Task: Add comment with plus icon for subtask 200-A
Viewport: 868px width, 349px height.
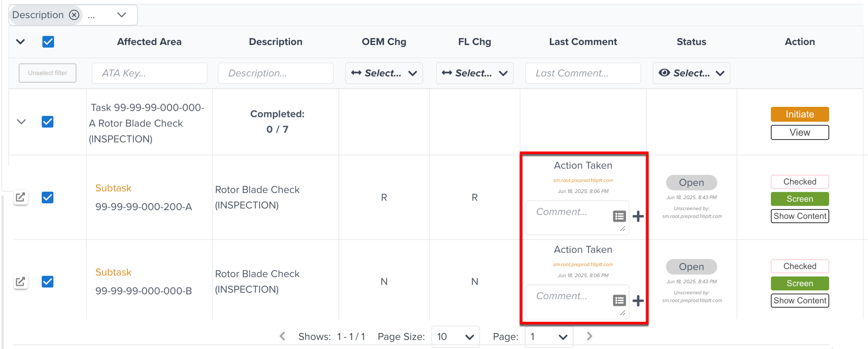Action: (x=638, y=216)
